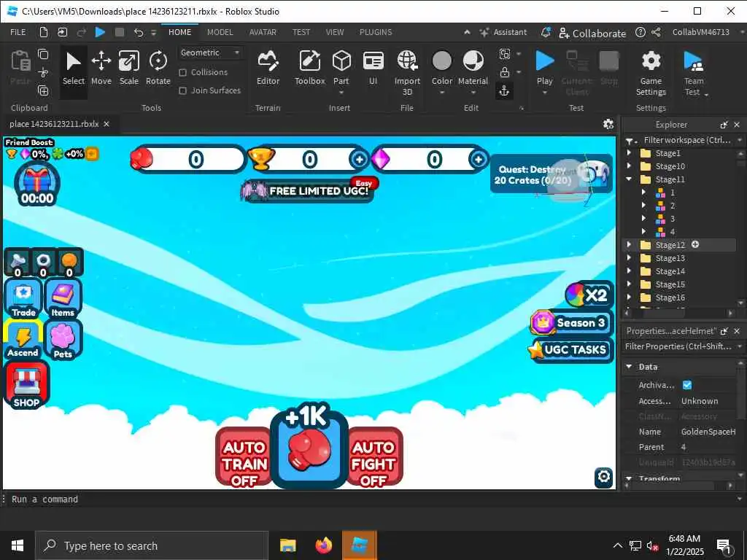Pick the Rotate tool

click(x=158, y=69)
